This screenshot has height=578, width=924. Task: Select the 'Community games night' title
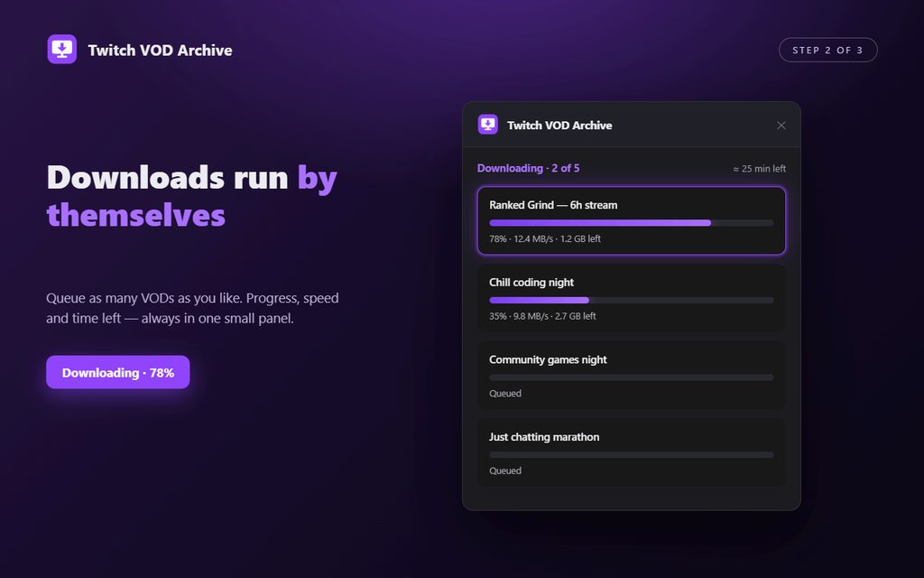[548, 359]
